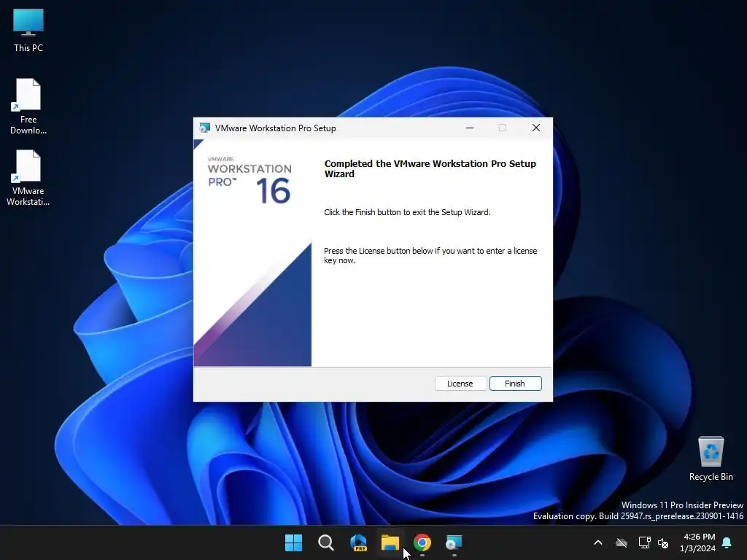Open the Windows Start menu
This screenshot has height=560, width=747.
pyautogui.click(x=293, y=542)
